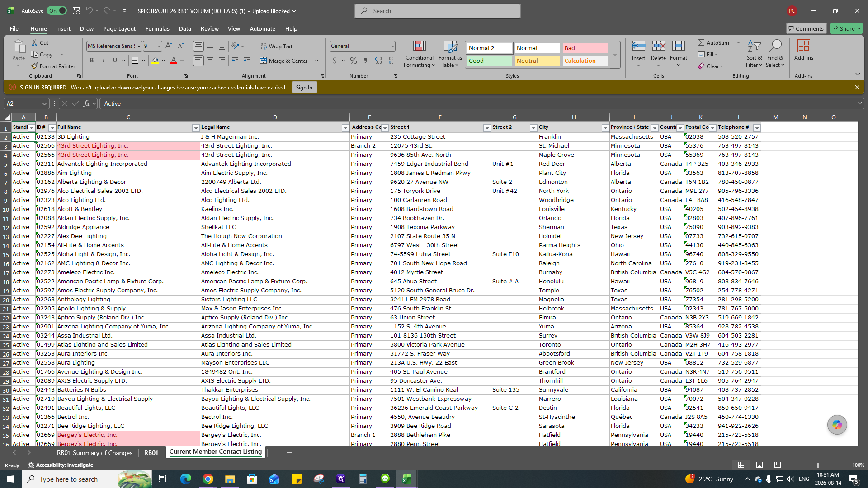Toggle Italic formatting
Image resolution: width=868 pixels, height=488 pixels.
pyautogui.click(x=104, y=61)
